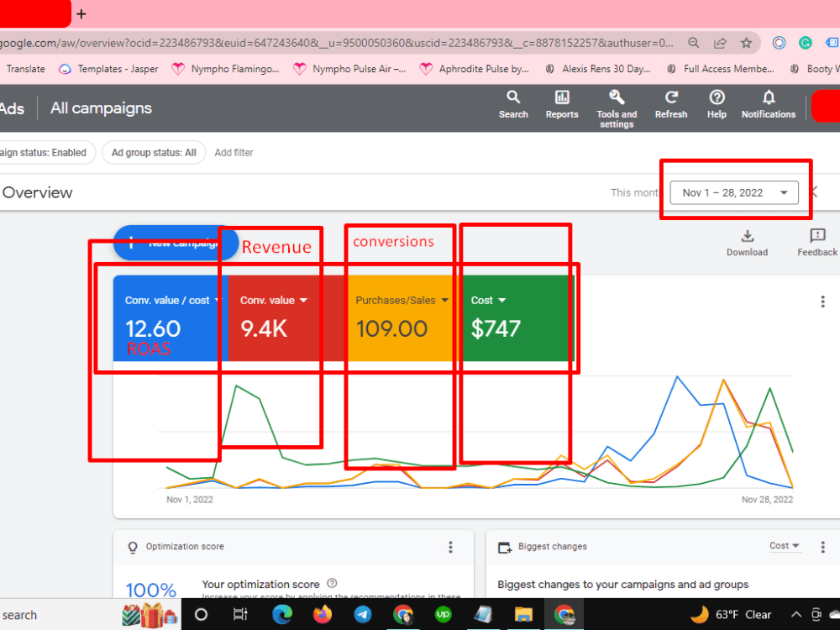The height and width of the screenshot is (630, 840).
Task: Open Optimization score card options menu
Action: point(450,547)
